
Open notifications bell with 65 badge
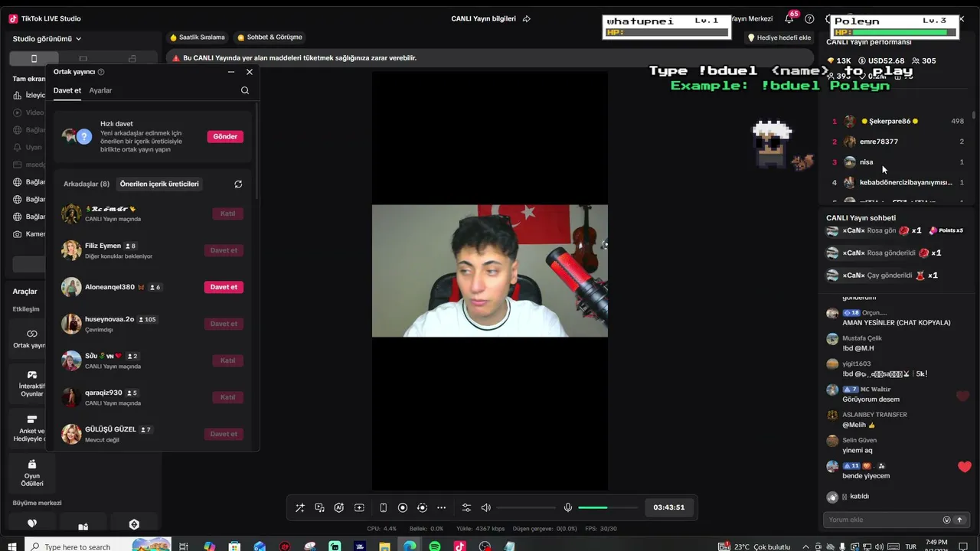click(x=789, y=18)
